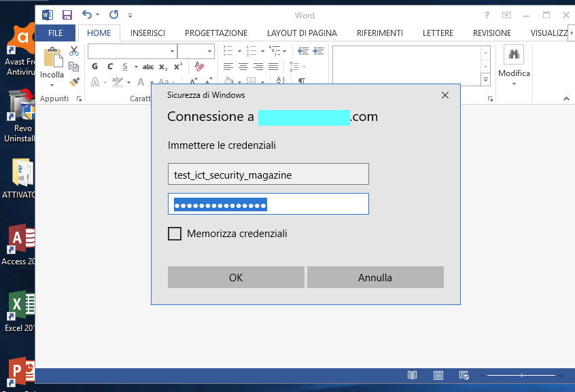The height and width of the screenshot is (392, 575).
Task: Click the clear formatting eraser icon
Action: [x=200, y=67]
